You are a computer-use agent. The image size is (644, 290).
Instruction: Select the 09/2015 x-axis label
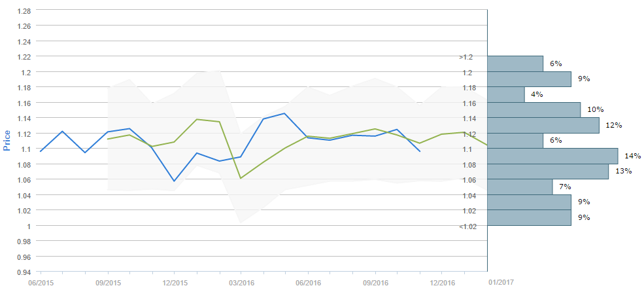[107, 283]
